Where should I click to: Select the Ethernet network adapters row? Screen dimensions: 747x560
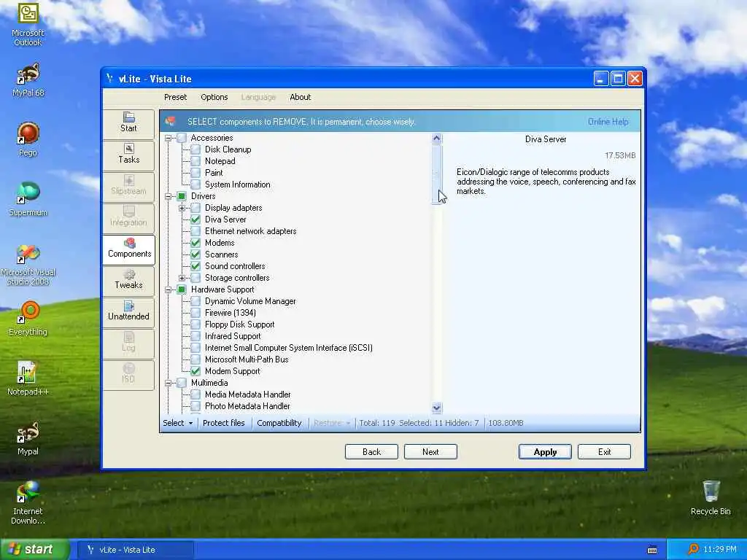click(251, 231)
